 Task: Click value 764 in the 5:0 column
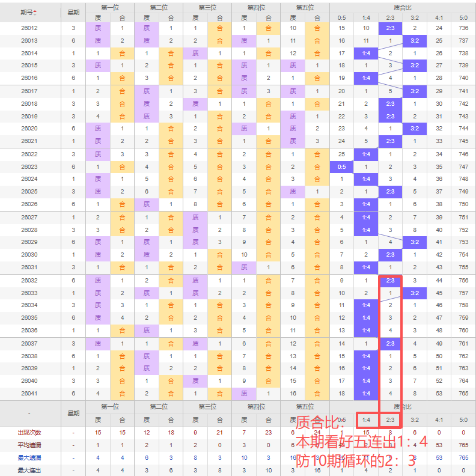[x=463, y=381]
